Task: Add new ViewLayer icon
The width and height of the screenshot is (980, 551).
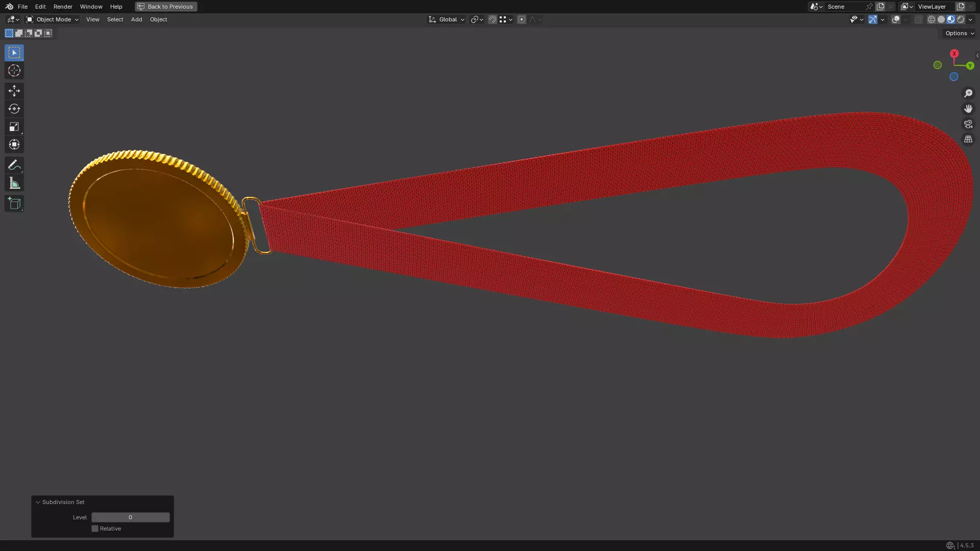Action: (x=960, y=7)
